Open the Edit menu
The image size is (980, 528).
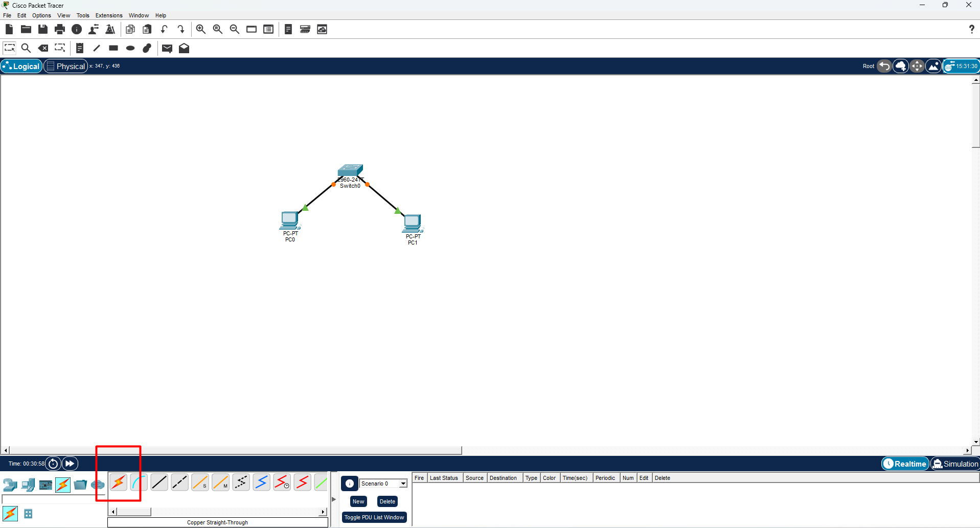21,15
